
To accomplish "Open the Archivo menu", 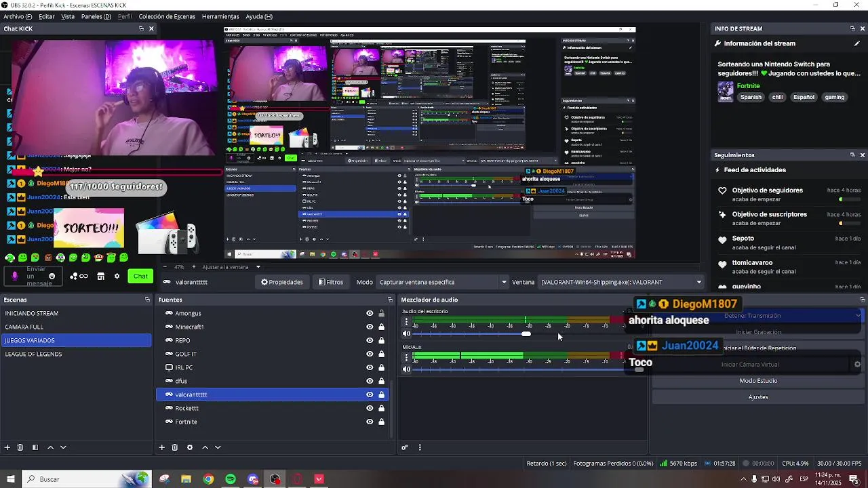I will (18, 16).
